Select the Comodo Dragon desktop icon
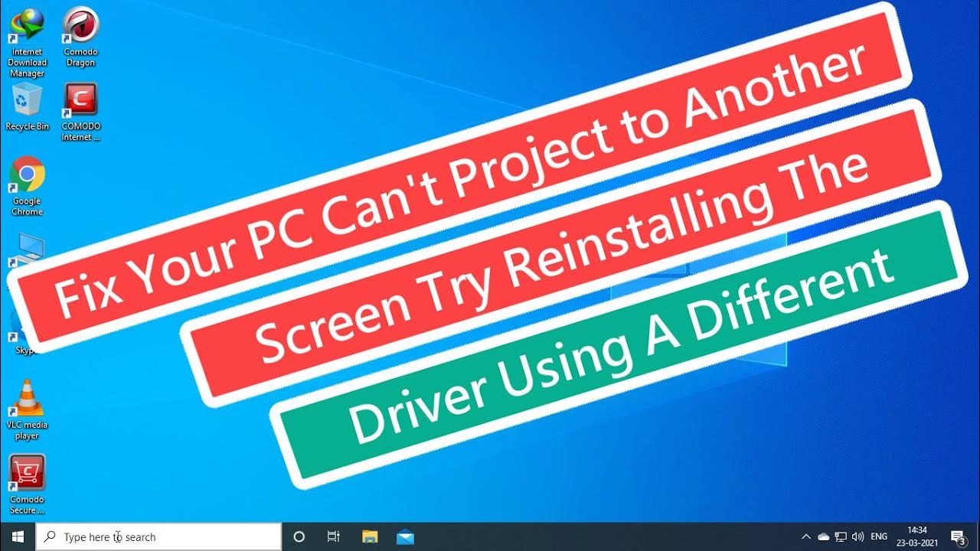Image resolution: width=980 pixels, height=551 pixels. 80,37
